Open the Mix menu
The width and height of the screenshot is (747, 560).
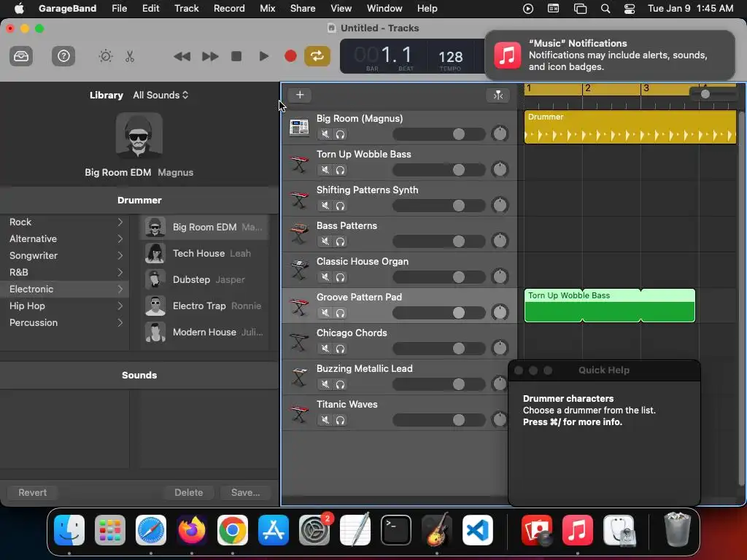coord(267,8)
